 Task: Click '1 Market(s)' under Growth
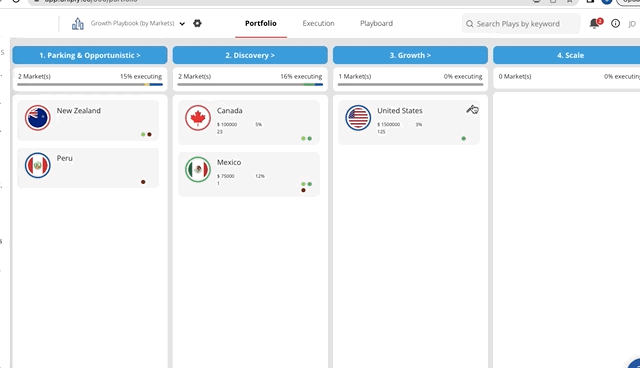pyautogui.click(x=355, y=76)
